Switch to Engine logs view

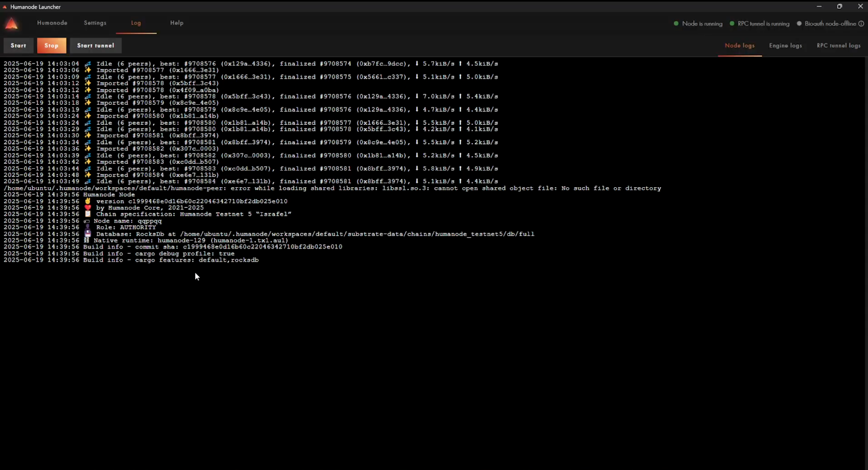coord(786,46)
